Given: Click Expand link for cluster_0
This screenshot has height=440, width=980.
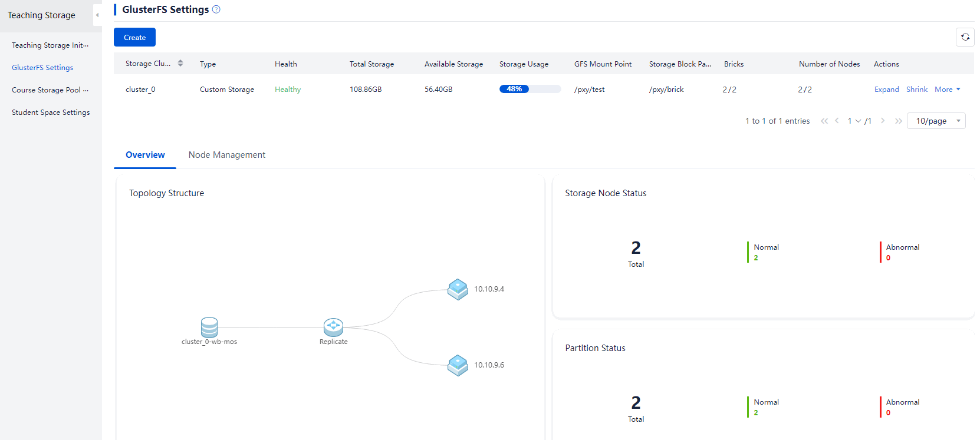Looking at the screenshot, I should coord(887,90).
